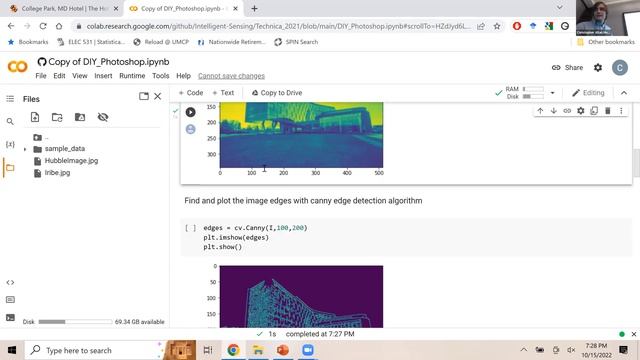The image size is (640, 360).
Task: Move cell up arrow
Action: pyautogui.click(x=540, y=111)
